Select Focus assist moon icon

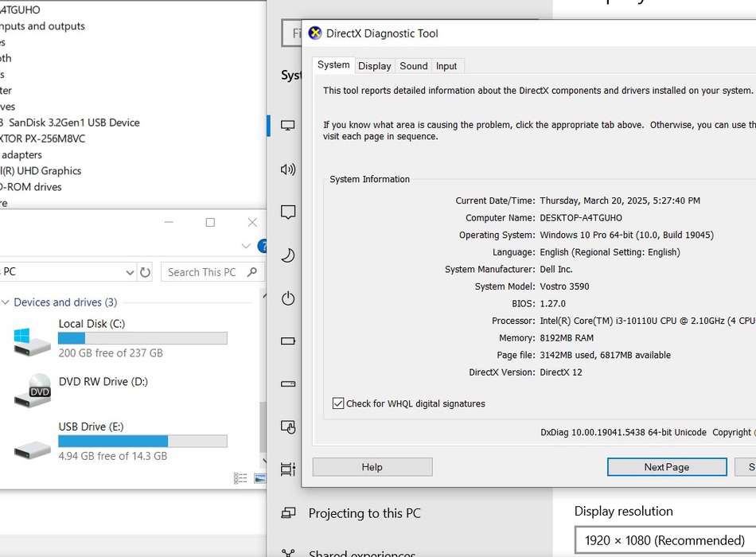[x=288, y=255]
